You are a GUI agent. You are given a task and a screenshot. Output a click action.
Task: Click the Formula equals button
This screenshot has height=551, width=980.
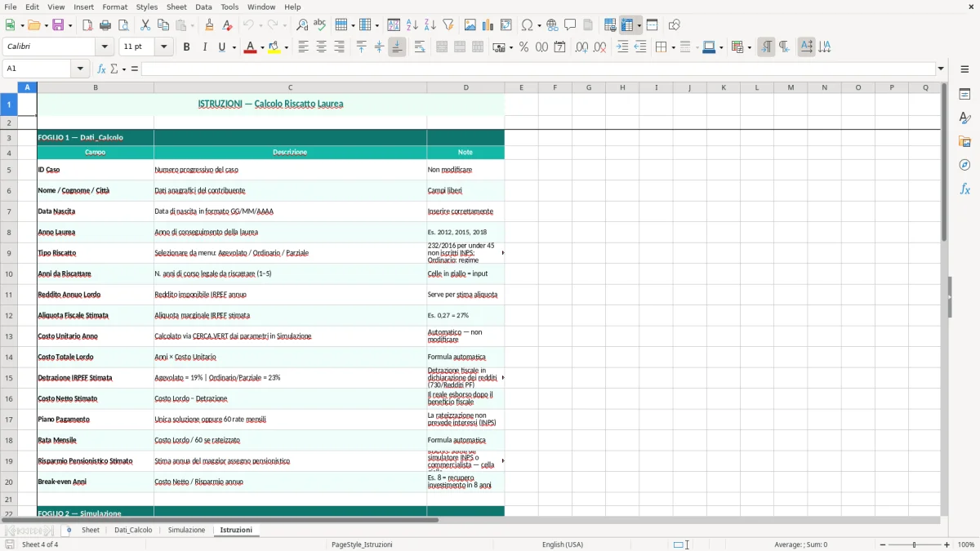tap(135, 69)
